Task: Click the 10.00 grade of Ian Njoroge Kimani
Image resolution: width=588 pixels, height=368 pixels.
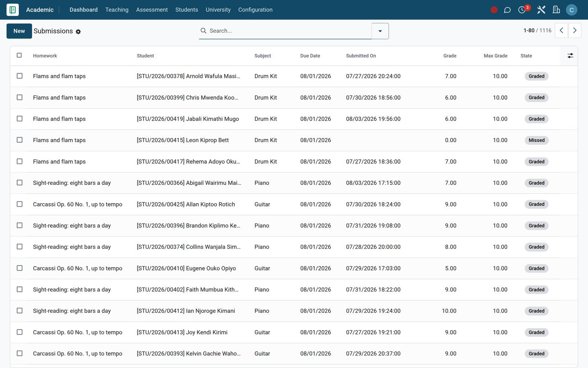Action: pos(449,311)
